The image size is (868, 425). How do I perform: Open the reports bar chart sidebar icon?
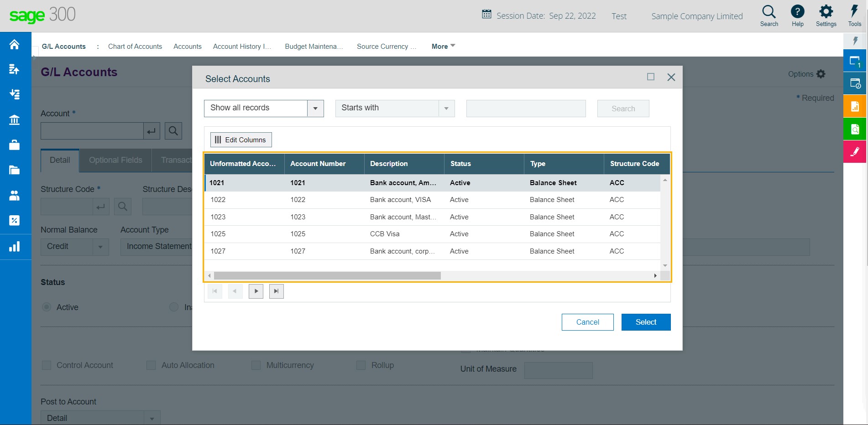[x=14, y=247]
